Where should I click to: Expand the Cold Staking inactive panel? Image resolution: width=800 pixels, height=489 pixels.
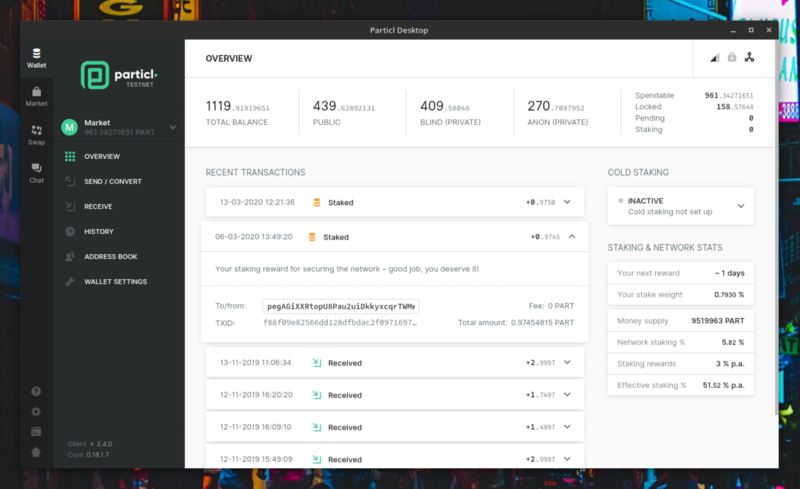(741, 206)
